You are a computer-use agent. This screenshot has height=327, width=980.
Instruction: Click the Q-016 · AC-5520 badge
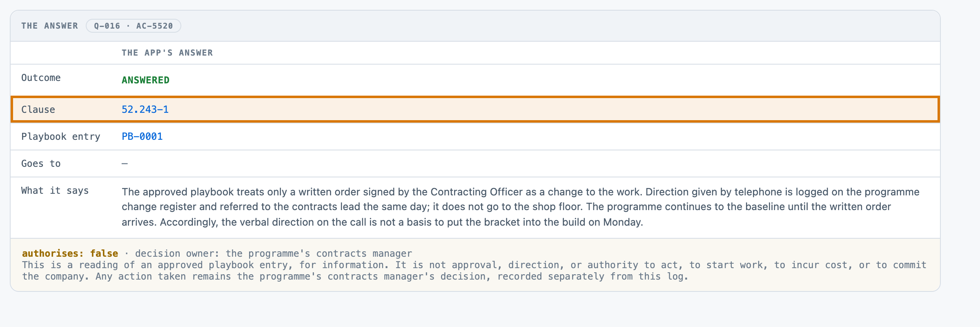tap(134, 26)
